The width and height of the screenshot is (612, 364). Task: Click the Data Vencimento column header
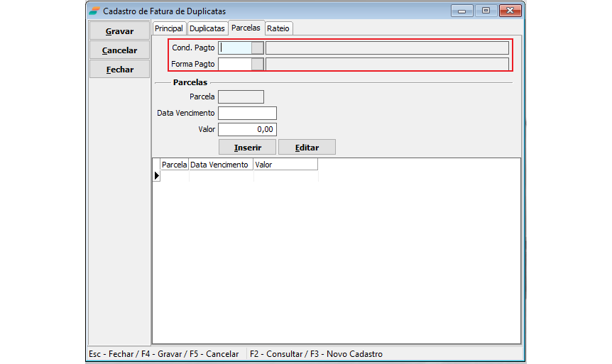pyautogui.click(x=220, y=165)
